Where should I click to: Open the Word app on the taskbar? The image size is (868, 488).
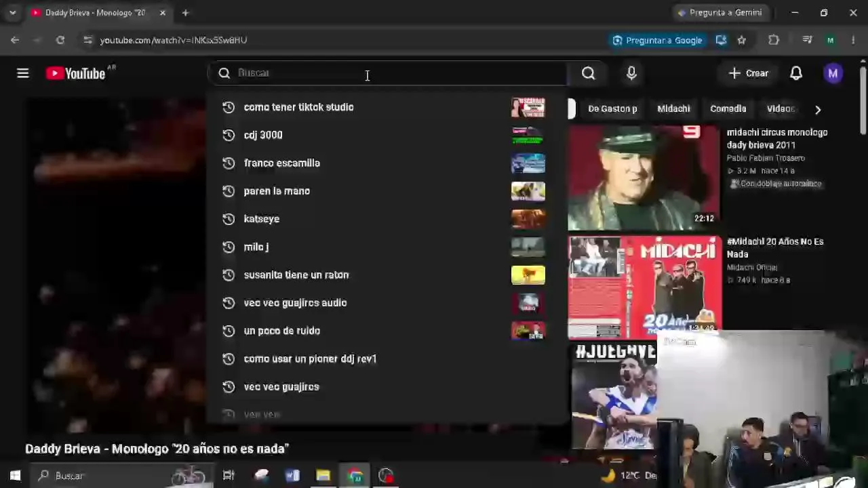pyautogui.click(x=292, y=476)
